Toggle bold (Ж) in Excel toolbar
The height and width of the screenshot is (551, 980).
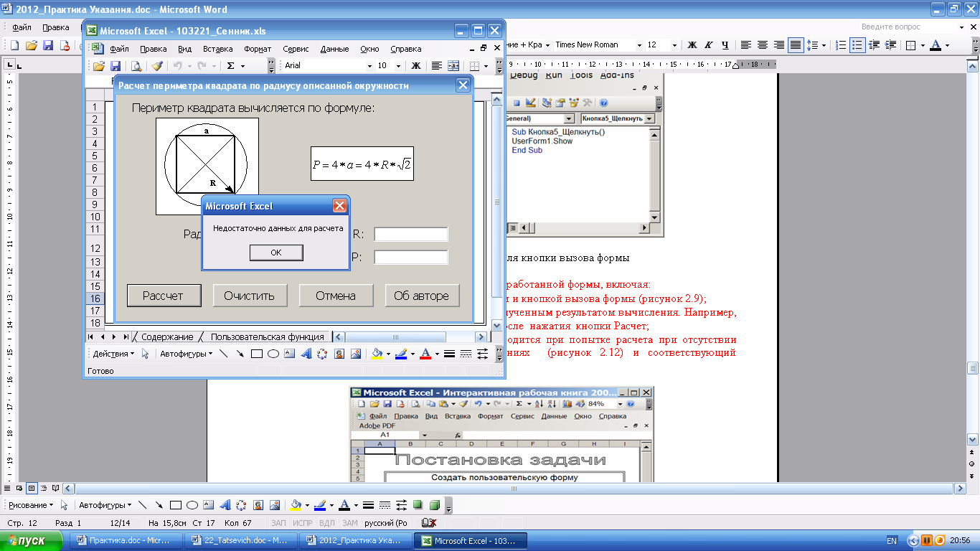(x=415, y=66)
